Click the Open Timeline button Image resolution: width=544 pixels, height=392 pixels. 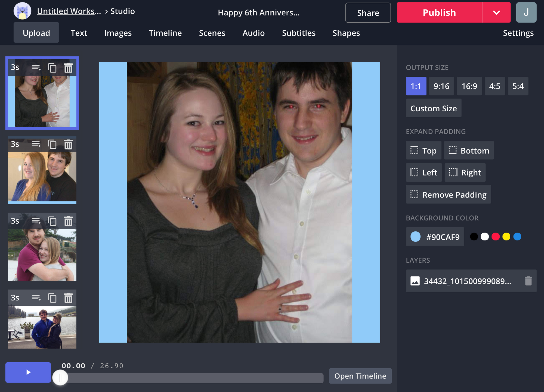[360, 376]
